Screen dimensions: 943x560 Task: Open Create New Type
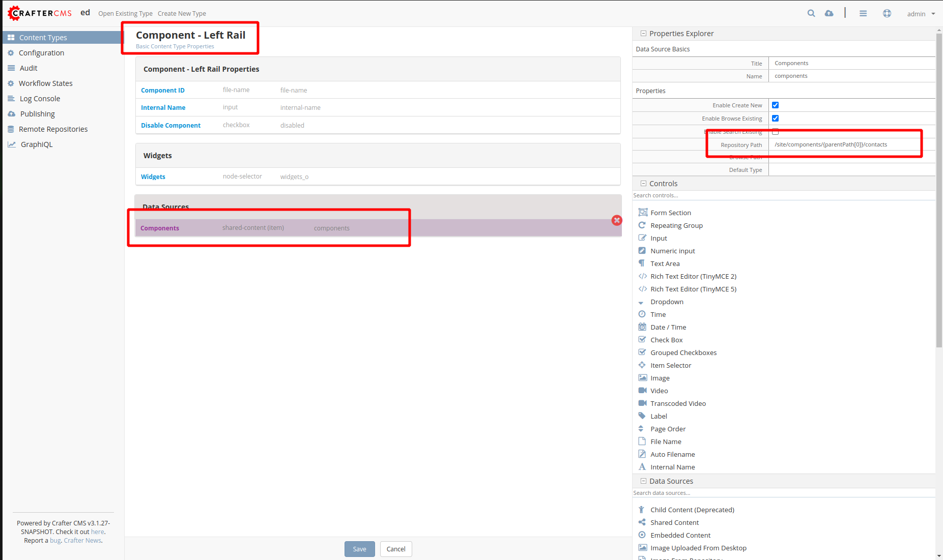tap(182, 13)
